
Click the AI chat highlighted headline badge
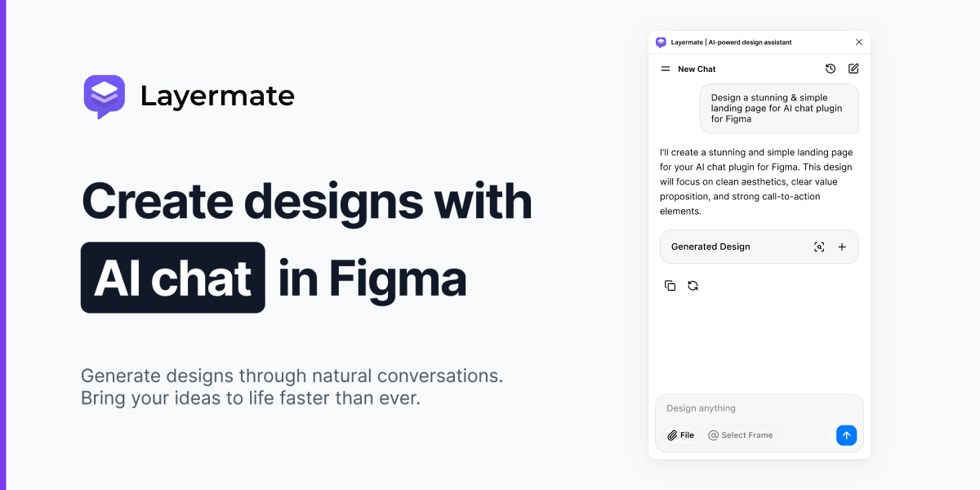tap(172, 278)
